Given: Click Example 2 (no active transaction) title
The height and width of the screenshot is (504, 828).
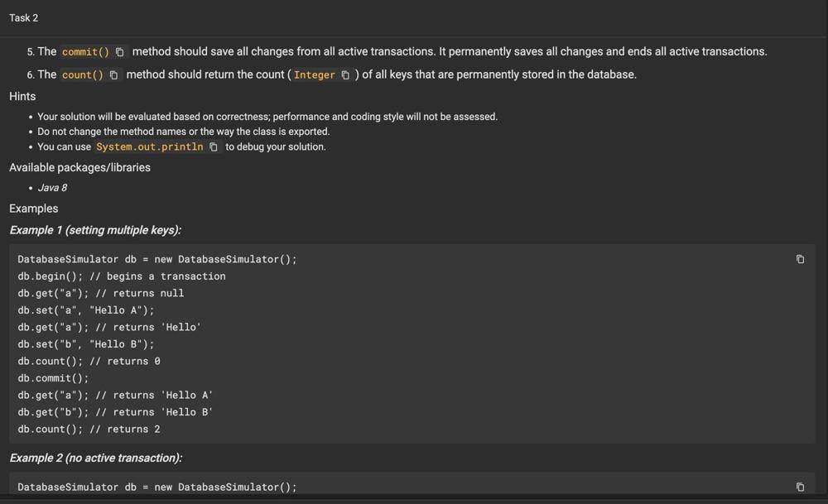Looking at the screenshot, I should pos(95,458).
